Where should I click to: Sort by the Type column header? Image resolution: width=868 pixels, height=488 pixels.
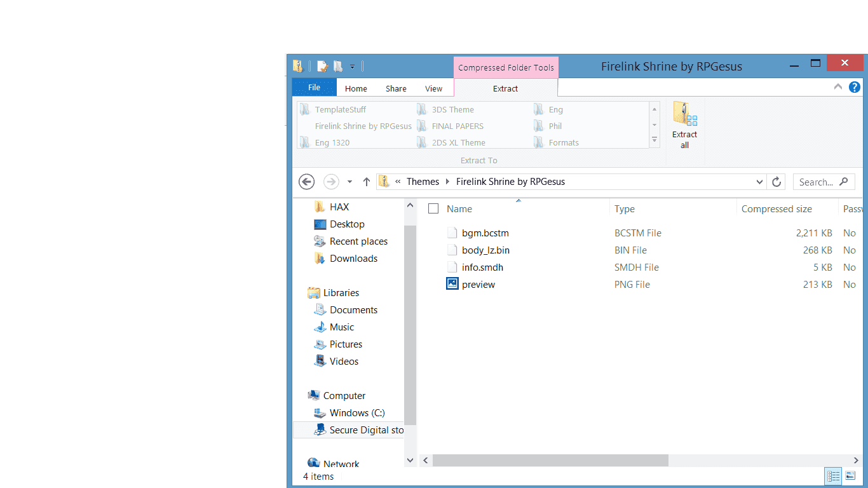pyautogui.click(x=625, y=209)
